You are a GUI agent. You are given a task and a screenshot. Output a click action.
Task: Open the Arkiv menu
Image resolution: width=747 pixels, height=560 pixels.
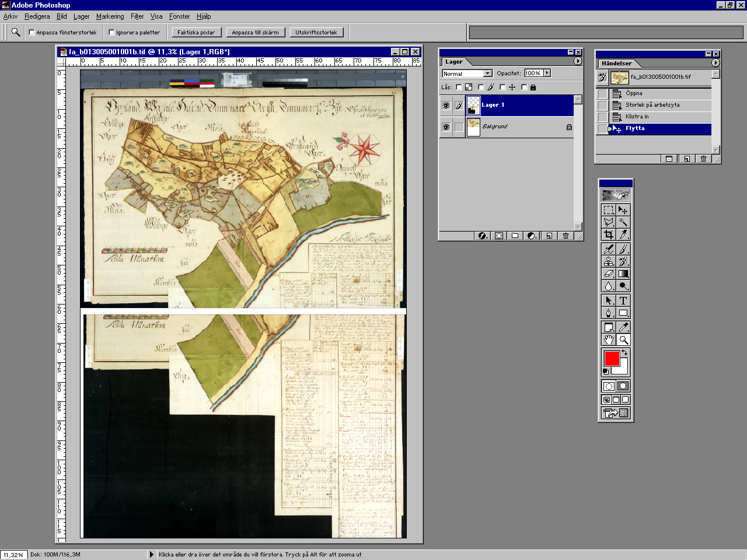11,16
